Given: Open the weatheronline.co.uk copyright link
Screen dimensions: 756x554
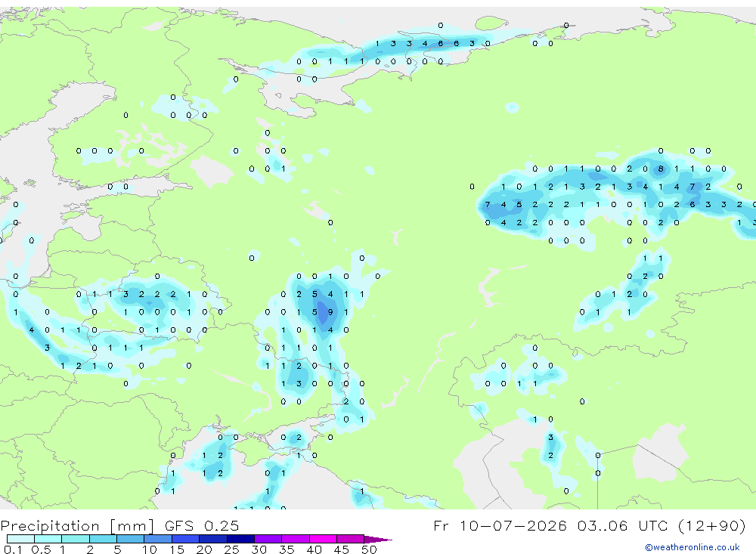Looking at the screenshot, I should click(692, 547).
